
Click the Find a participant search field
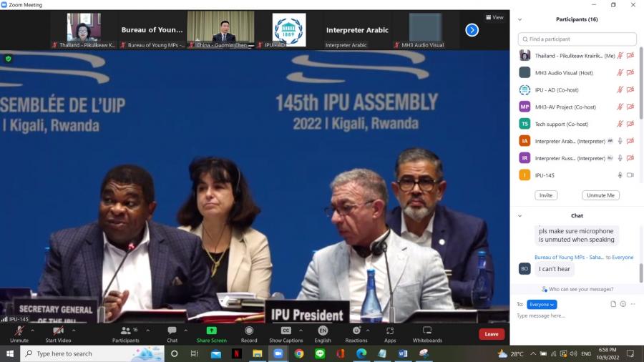coord(577,39)
